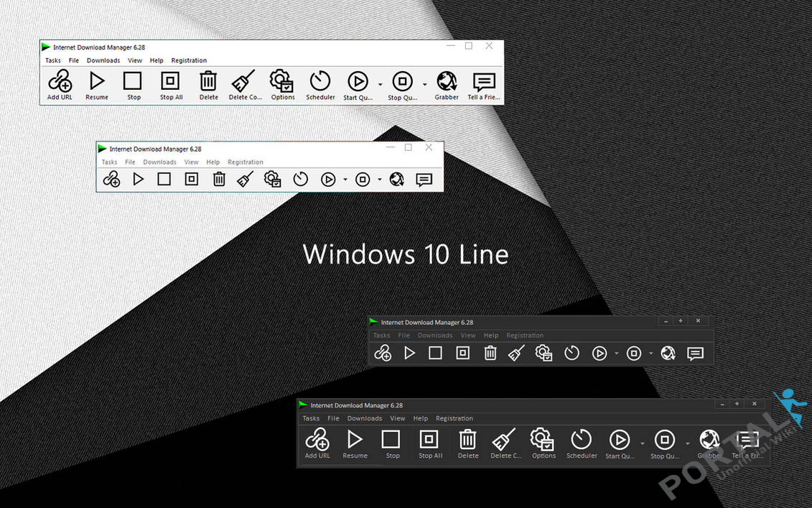Click Delete Completed broom in dark labeled toolbar

505,444
